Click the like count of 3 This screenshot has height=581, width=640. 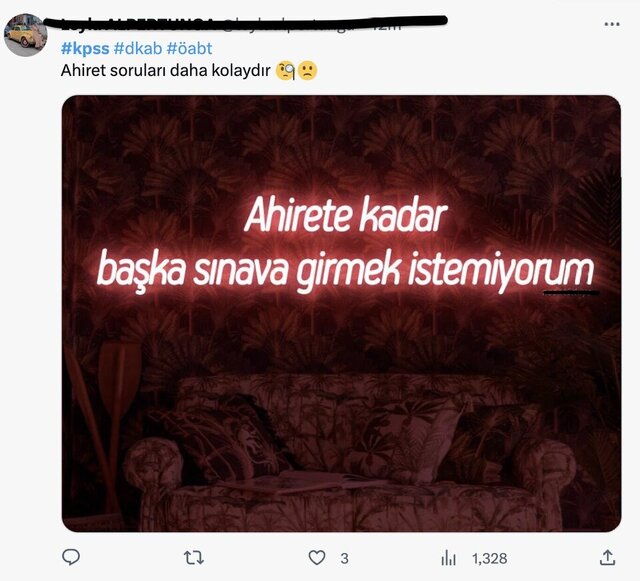344,558
